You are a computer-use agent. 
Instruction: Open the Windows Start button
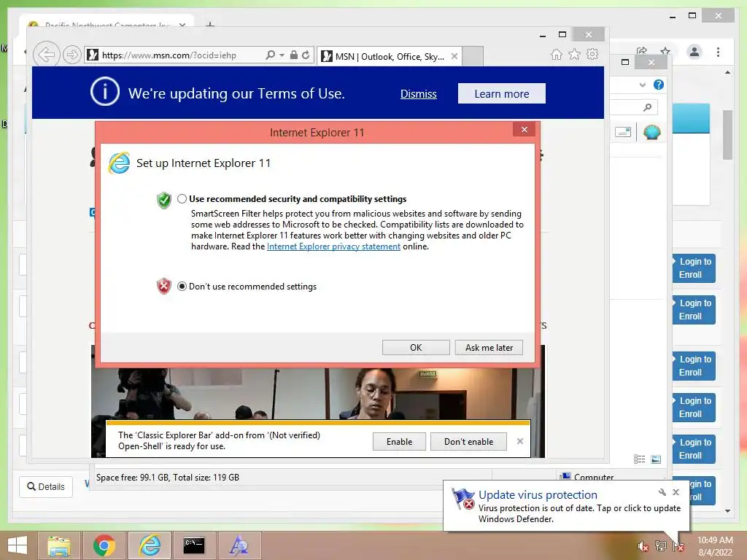pos(18,545)
